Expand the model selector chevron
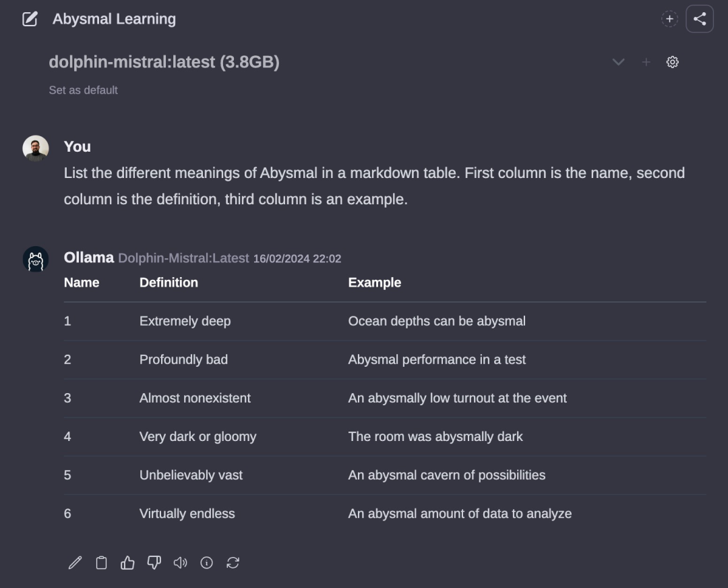 pyautogui.click(x=618, y=62)
